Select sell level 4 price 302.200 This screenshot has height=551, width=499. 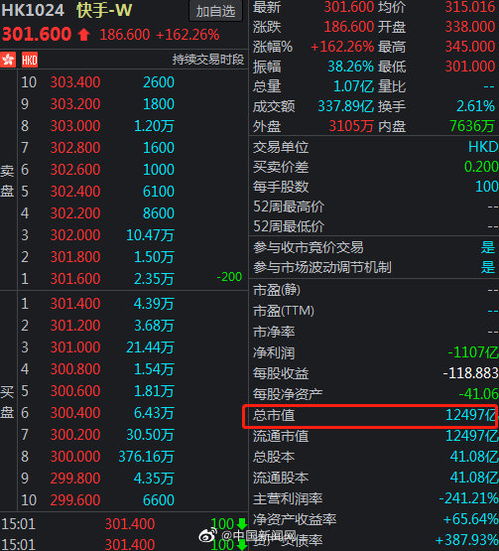[x=75, y=213]
